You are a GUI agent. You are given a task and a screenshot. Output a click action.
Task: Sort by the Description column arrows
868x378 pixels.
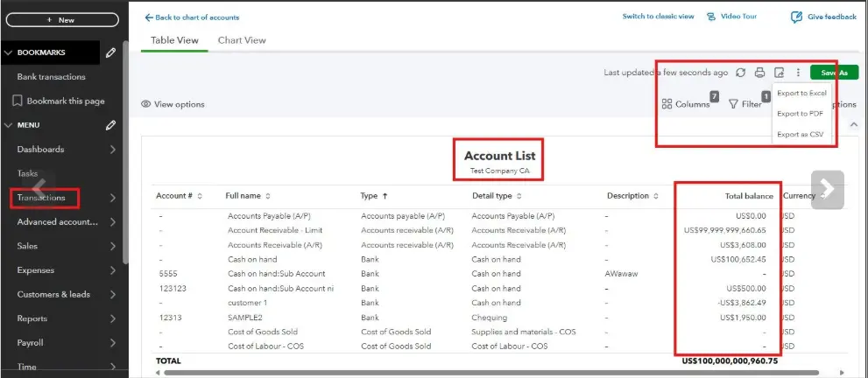coord(656,196)
